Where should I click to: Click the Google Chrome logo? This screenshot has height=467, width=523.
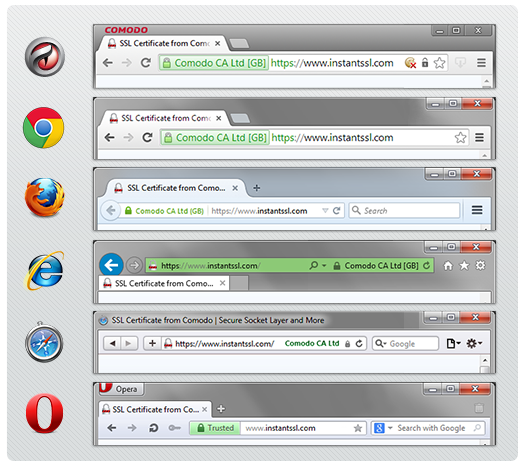point(43,128)
